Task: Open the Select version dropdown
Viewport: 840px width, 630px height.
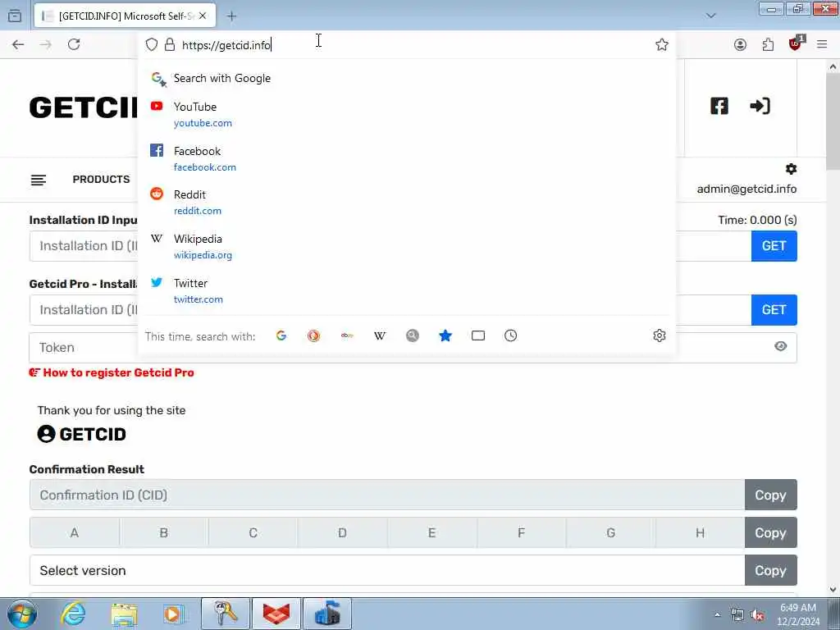Action: [x=387, y=571]
